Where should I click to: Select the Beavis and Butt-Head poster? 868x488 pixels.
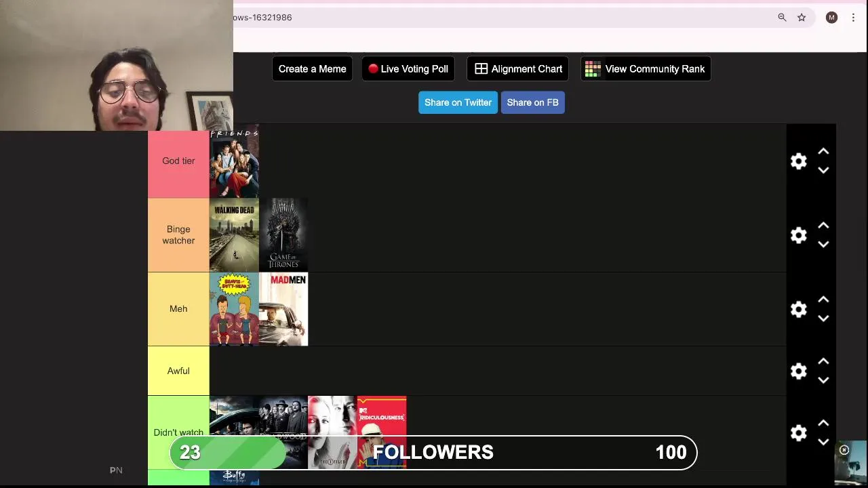click(234, 309)
